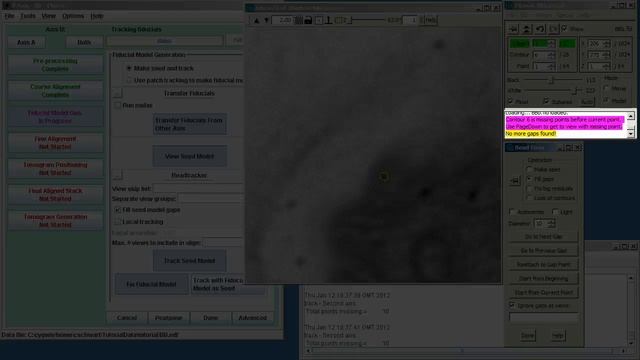Click center-on-point icon in Zap toolbar

[319, 20]
